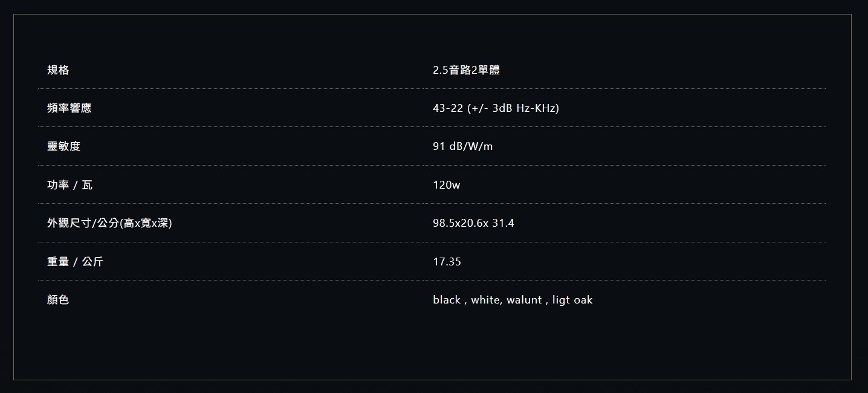
Task: Select the 91 dB/W/m sensitivity value
Action: click(x=462, y=146)
